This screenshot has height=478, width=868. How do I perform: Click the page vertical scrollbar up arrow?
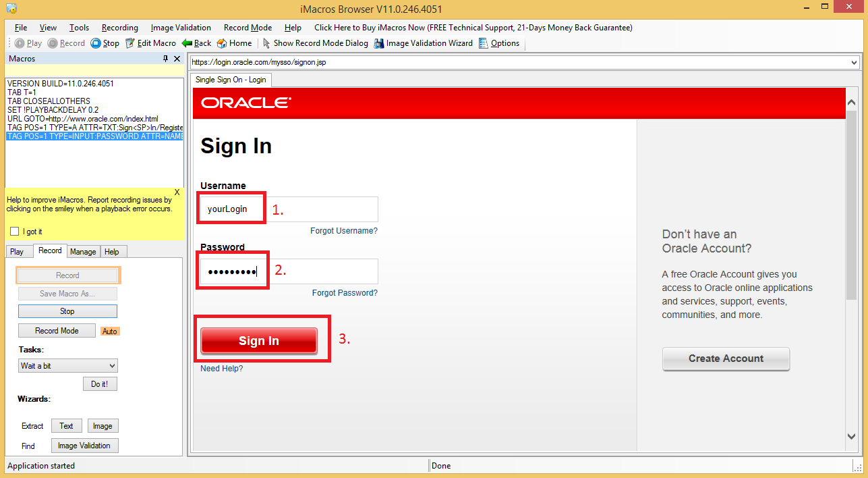851,102
